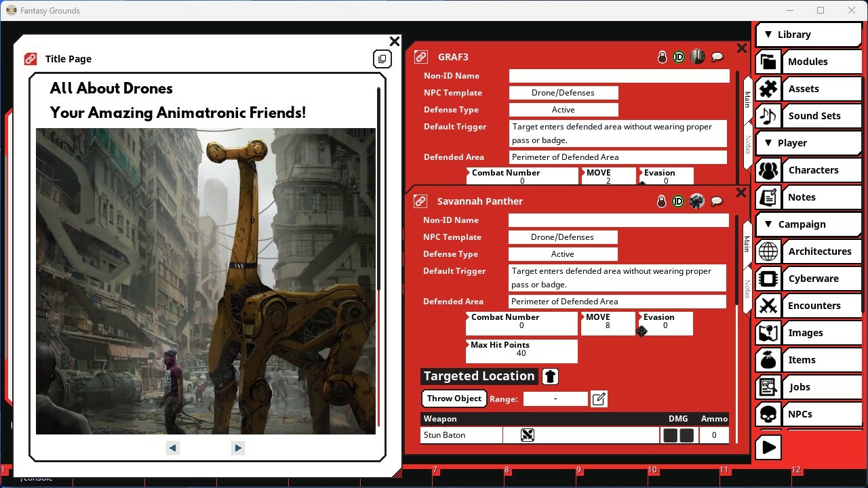
Task: Toggle the chat bubble on GRAF3's sheet
Action: pos(717,57)
